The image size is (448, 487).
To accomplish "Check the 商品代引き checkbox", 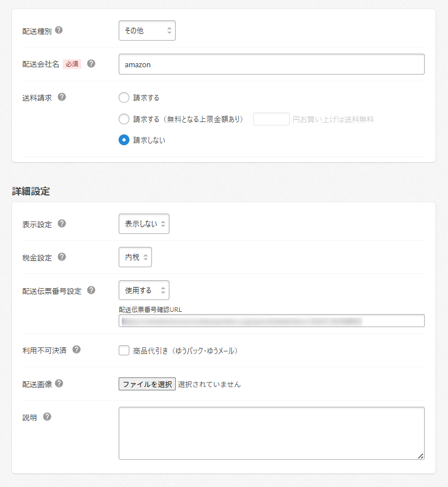I will click(124, 351).
